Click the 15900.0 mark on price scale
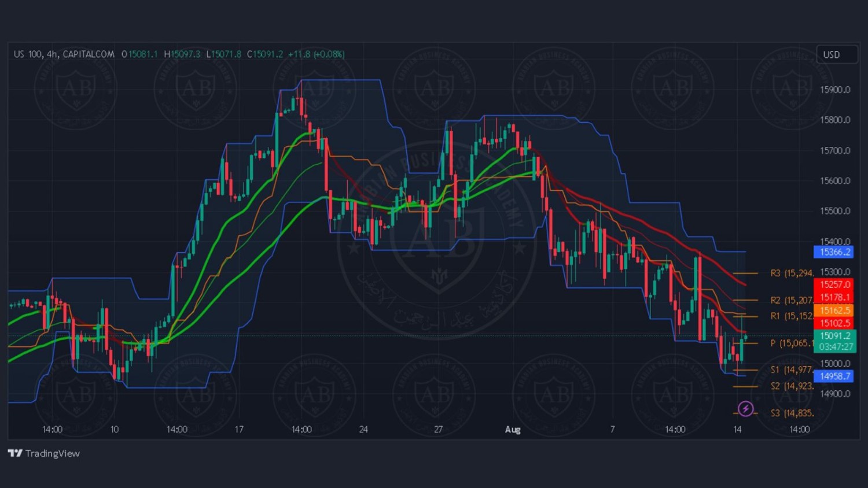Screen dimensions: 868x488 point(835,90)
